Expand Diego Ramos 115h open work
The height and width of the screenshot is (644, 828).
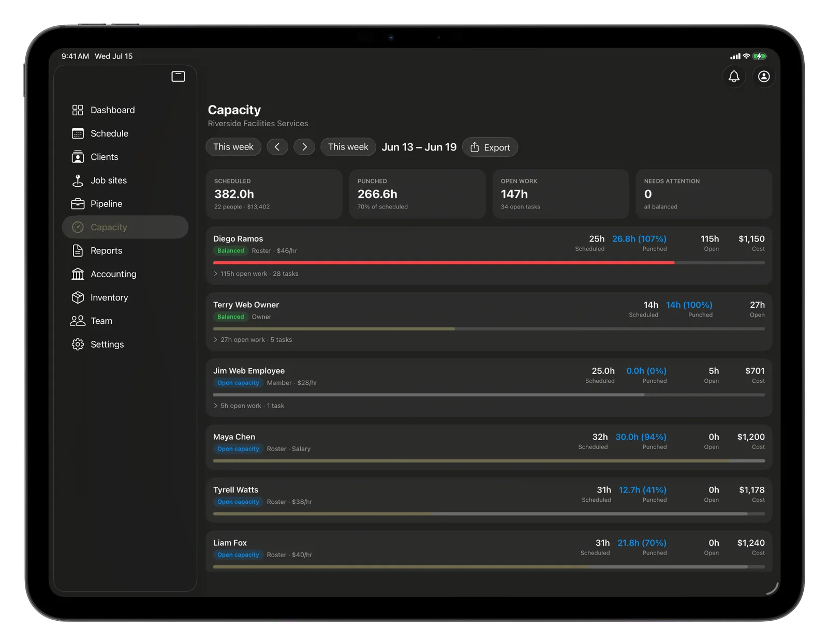[256, 274]
